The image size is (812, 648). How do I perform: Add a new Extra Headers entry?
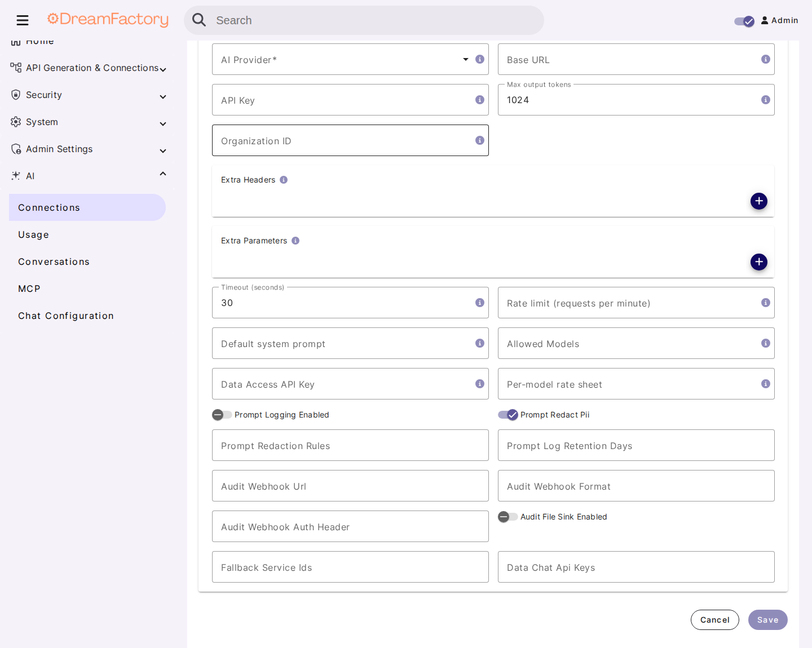pyautogui.click(x=759, y=201)
